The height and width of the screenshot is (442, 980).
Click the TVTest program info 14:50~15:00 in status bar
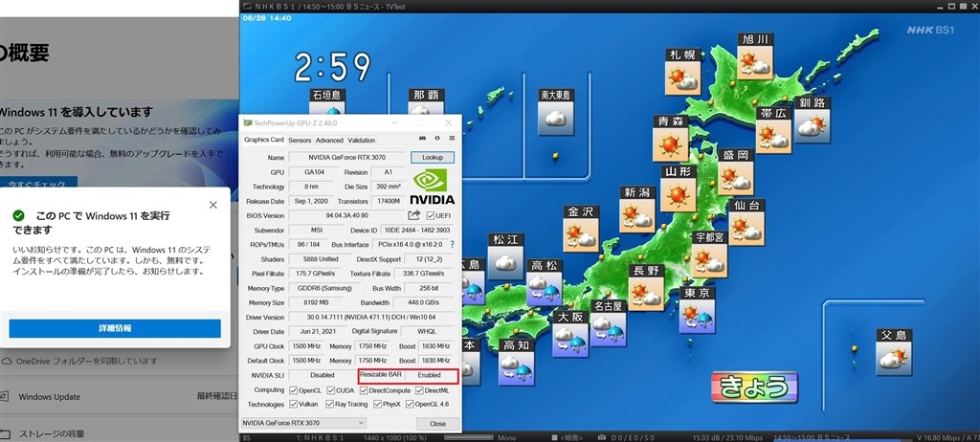(x=812, y=437)
